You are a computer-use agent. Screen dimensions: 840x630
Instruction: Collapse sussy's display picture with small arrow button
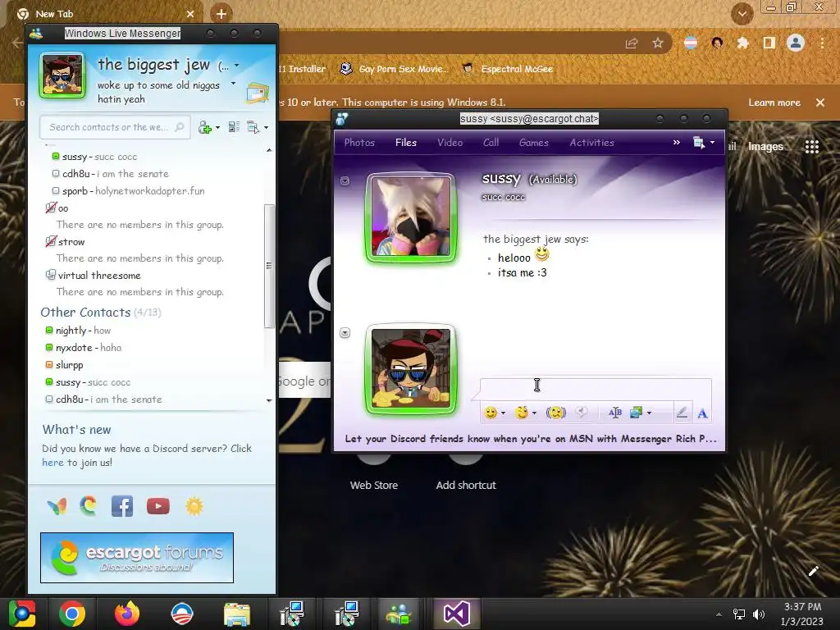pos(345,181)
